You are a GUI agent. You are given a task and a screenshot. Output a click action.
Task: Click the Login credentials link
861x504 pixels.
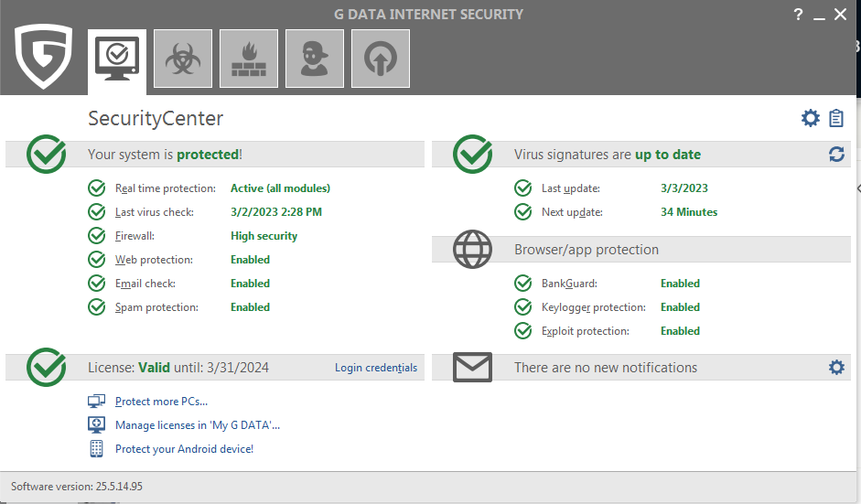[376, 368]
